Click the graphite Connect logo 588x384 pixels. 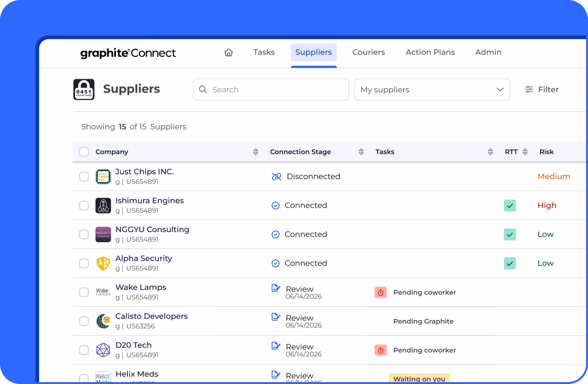pos(128,53)
